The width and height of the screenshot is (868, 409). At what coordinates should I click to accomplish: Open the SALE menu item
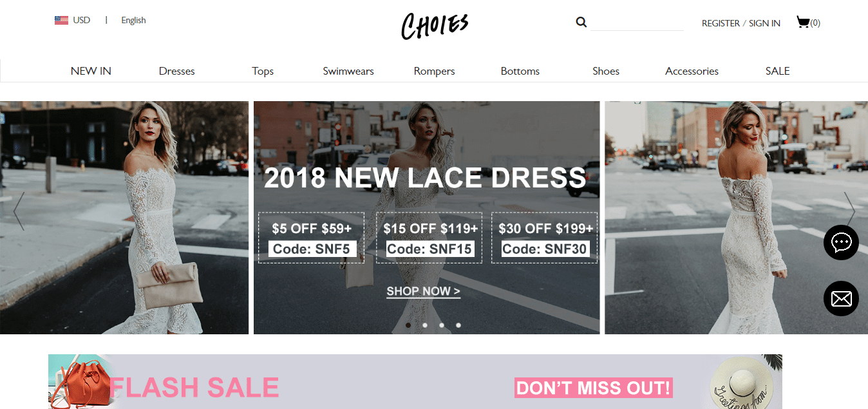(x=777, y=71)
